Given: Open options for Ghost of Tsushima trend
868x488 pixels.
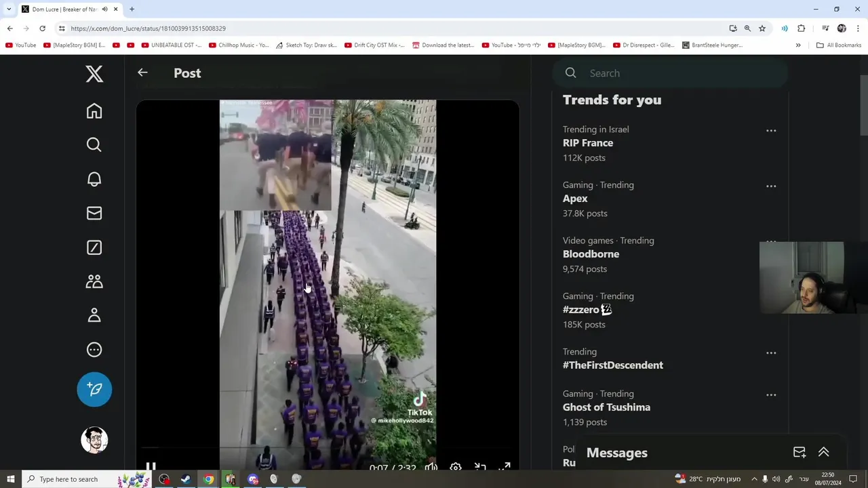Looking at the screenshot, I should pyautogui.click(x=771, y=394).
